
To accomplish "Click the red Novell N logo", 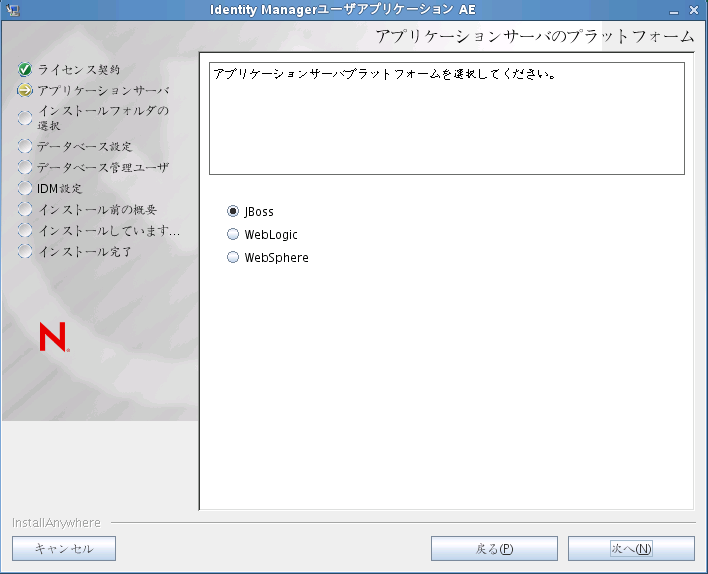I will [x=54, y=337].
